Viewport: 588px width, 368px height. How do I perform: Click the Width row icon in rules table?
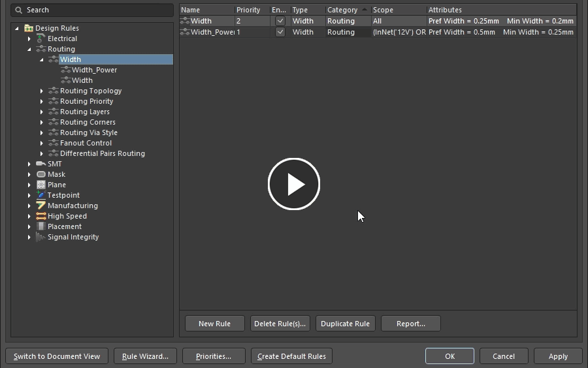point(185,21)
